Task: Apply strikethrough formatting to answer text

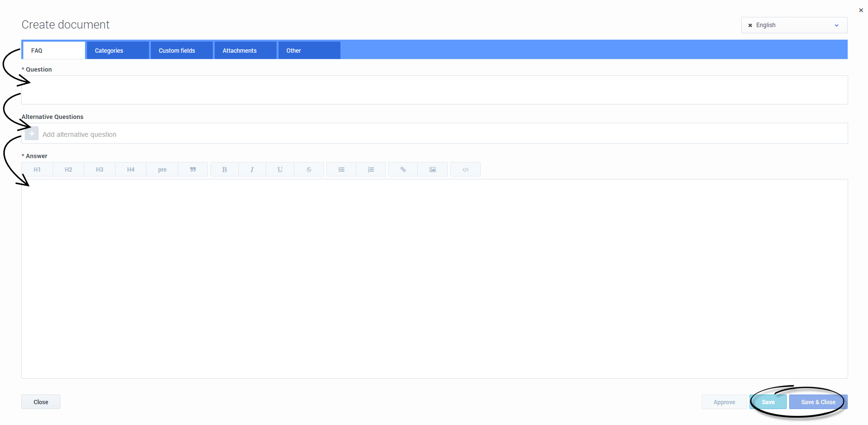Action: [309, 170]
